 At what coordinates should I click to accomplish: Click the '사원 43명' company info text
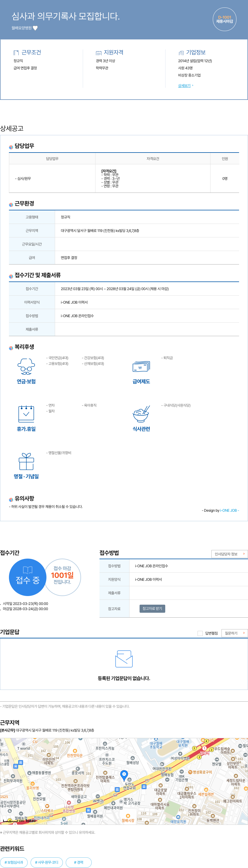pyautogui.click(x=185, y=68)
